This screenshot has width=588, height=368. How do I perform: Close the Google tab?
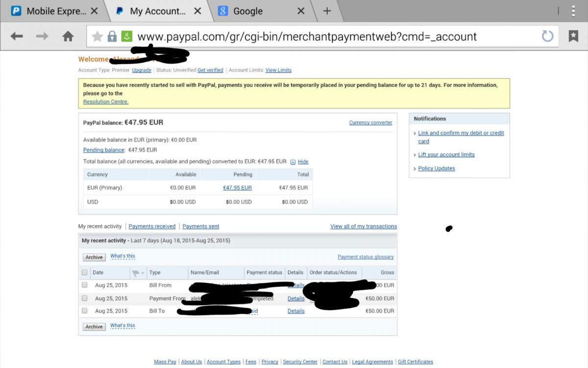pos(301,11)
